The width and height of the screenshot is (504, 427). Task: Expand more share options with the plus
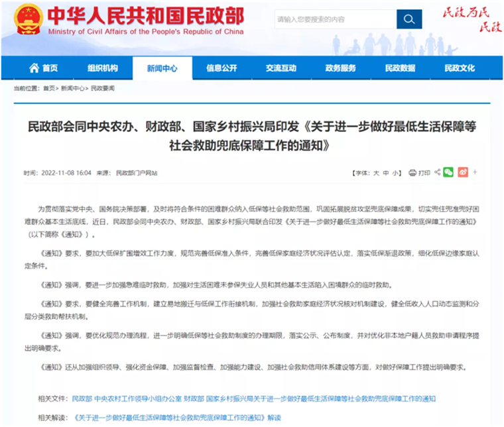point(475,172)
